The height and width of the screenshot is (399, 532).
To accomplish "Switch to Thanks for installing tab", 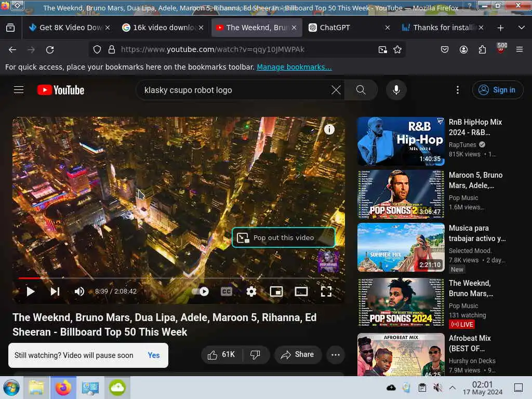I will point(443,28).
